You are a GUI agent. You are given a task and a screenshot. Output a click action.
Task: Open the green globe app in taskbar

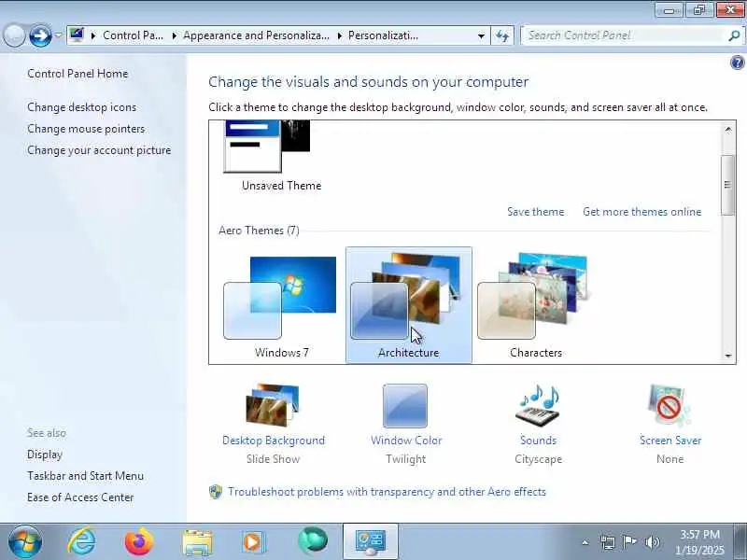(x=313, y=541)
